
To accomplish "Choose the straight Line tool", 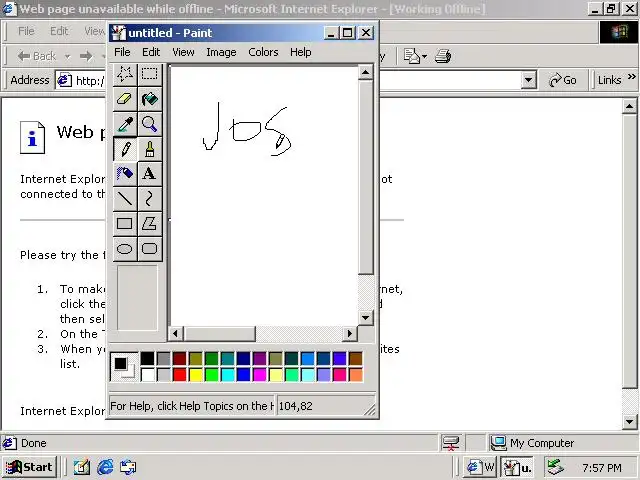I will tap(125, 199).
